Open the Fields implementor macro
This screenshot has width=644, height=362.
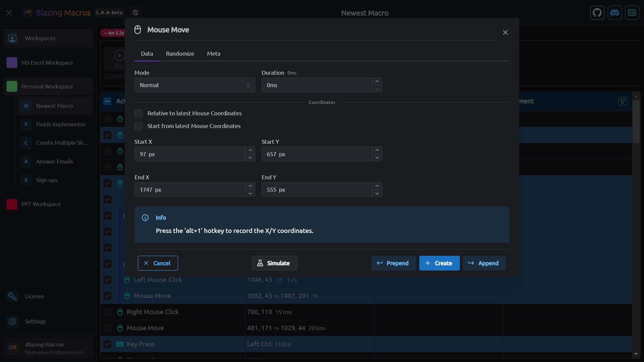click(55, 124)
